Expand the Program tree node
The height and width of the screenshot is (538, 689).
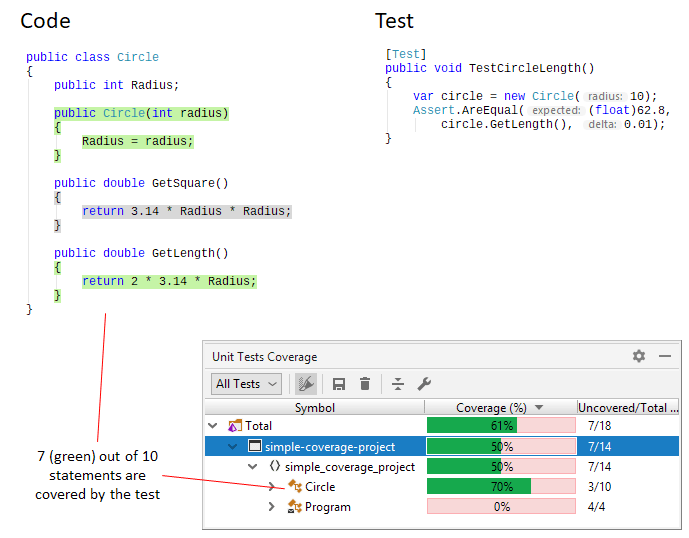pos(271,507)
